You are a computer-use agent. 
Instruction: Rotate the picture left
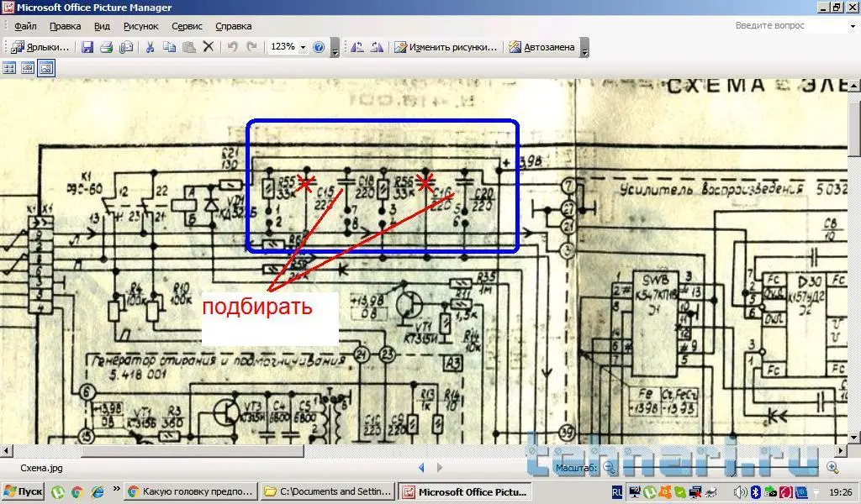(x=357, y=47)
